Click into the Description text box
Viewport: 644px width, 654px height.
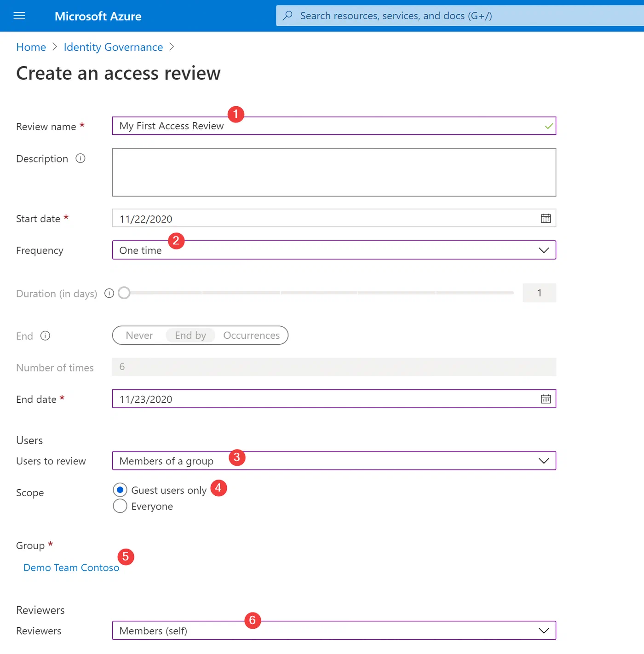coord(334,172)
